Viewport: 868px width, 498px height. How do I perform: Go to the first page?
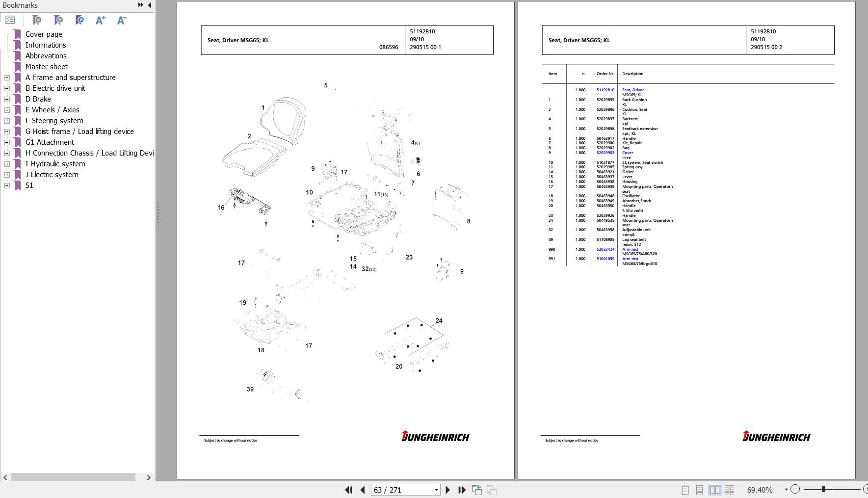point(349,490)
